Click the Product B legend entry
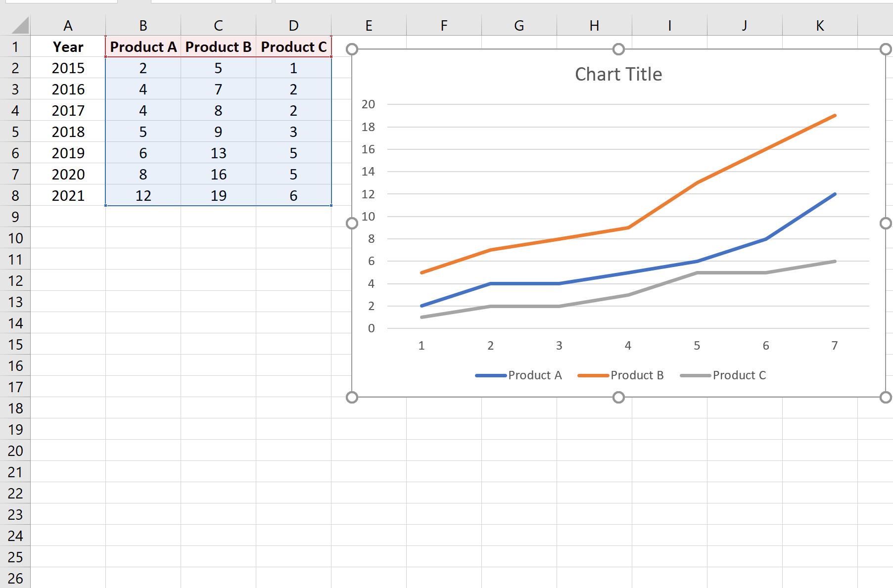Viewport: 893px width, 588px height. [x=621, y=375]
